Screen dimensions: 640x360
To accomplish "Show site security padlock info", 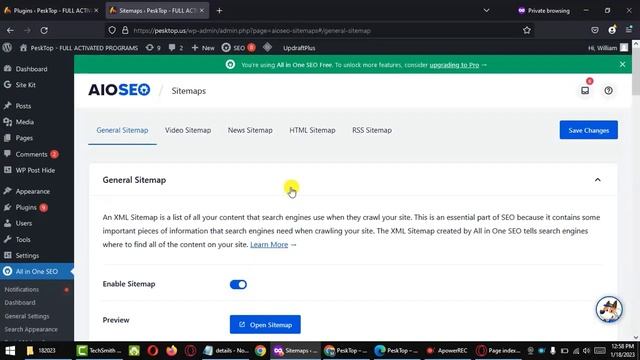I will point(125,30).
